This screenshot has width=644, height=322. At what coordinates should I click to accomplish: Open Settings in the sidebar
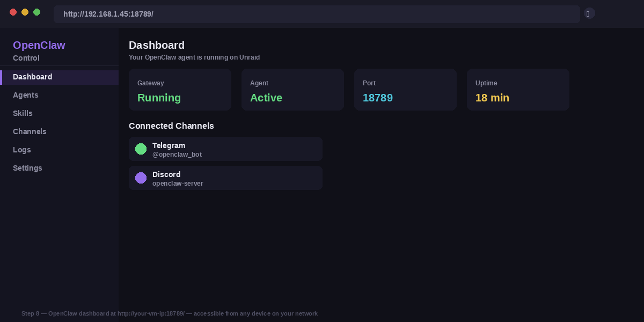tap(27, 169)
